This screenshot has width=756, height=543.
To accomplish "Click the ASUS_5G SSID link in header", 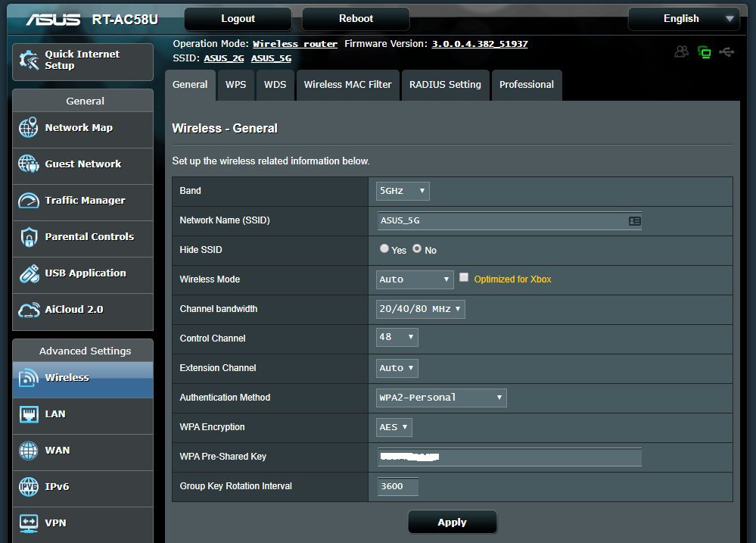I will (x=271, y=58).
